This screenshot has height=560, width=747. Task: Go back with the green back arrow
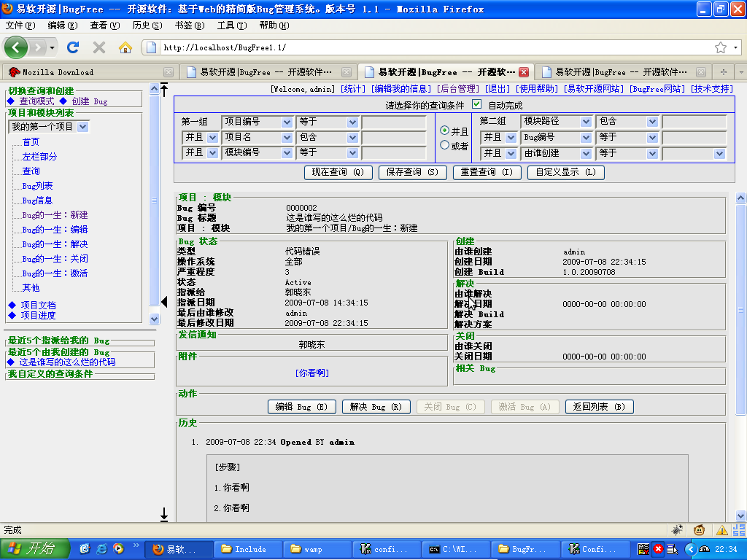(x=16, y=47)
